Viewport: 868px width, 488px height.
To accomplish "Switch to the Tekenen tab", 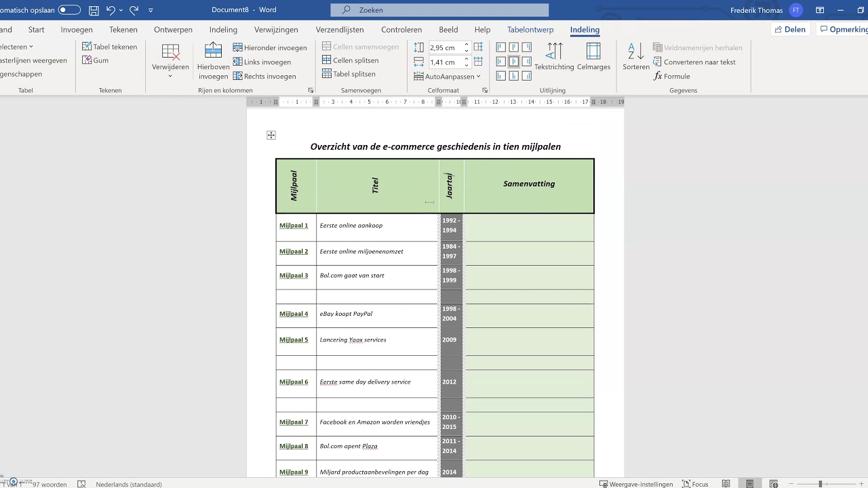I will (x=123, y=30).
